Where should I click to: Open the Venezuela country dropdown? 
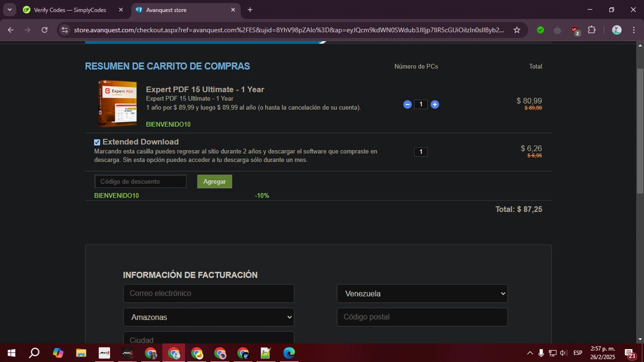(x=422, y=294)
